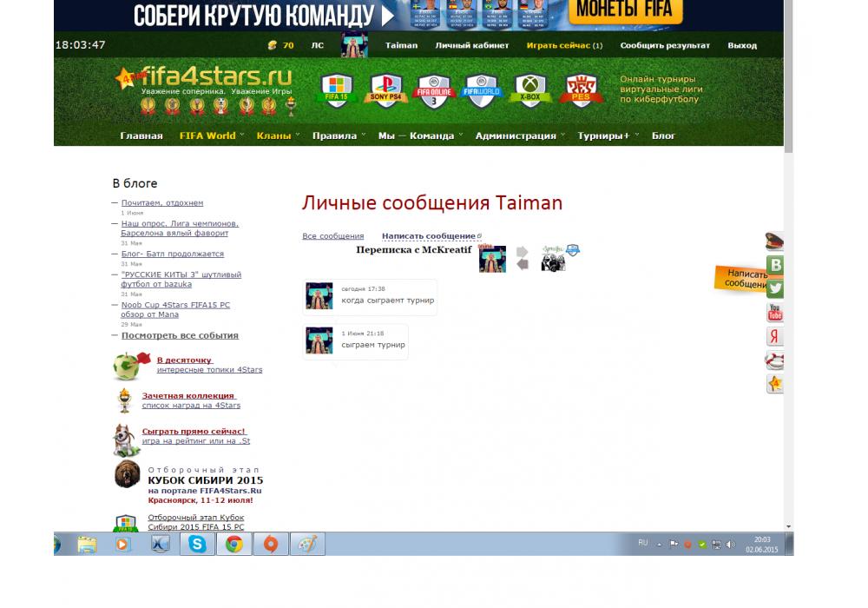Screen dimensions: 868x608
Task: Open blog post Наш опрос. Лига чемпионов
Action: click(x=180, y=228)
